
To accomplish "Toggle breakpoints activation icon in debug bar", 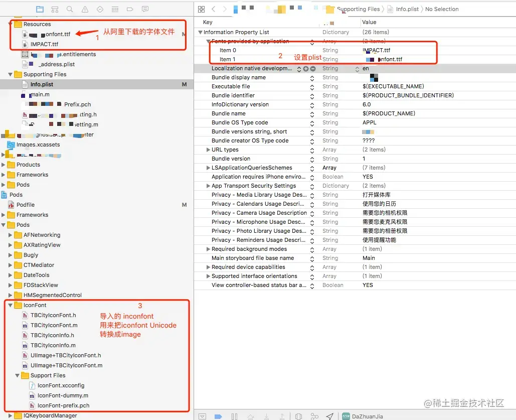I will (x=218, y=416).
